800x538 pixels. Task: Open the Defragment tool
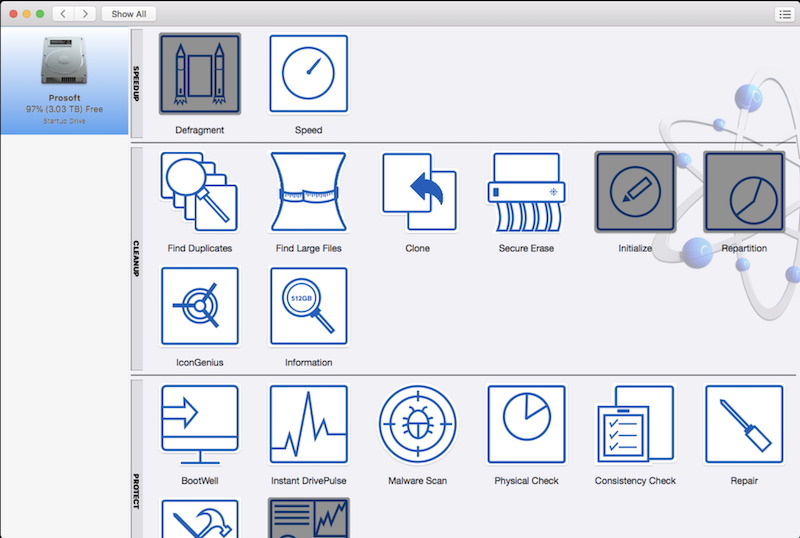pos(200,75)
